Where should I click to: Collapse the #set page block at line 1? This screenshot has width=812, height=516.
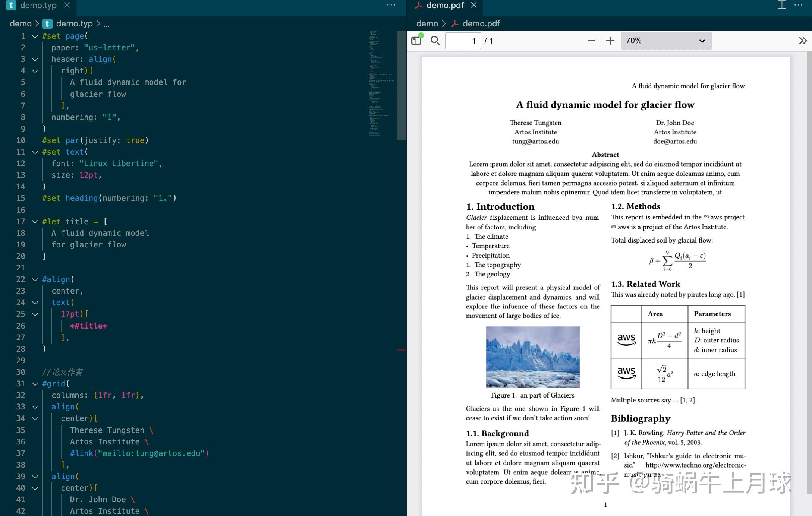(x=35, y=36)
